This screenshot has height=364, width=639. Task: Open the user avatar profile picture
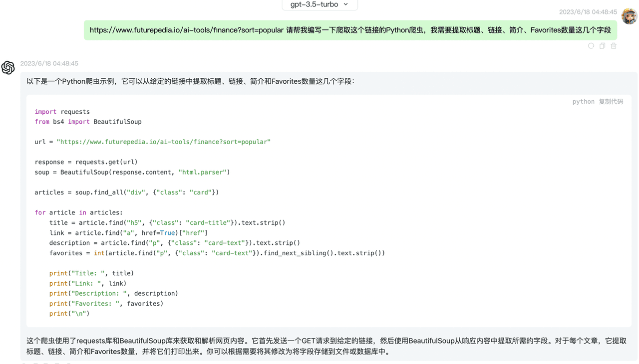[x=629, y=16]
